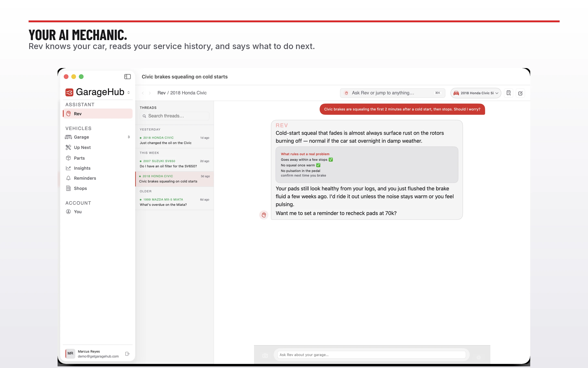Click the No squeal once warm checkmark
Screen dimensions: 588x368
click(318, 165)
